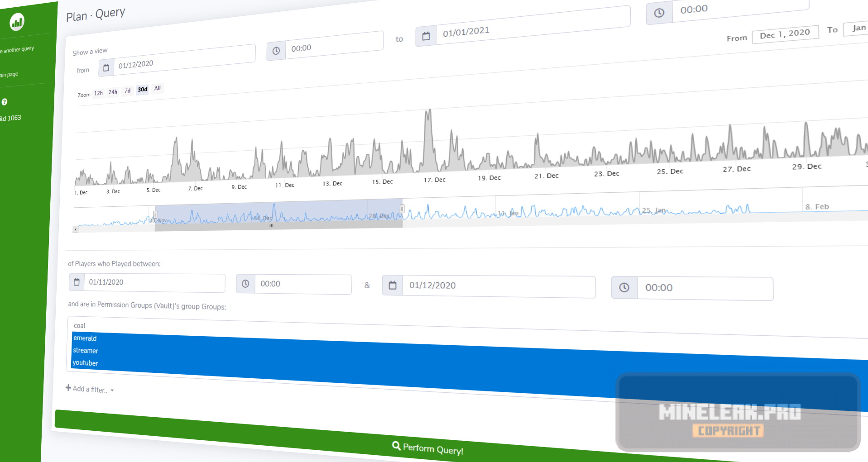The image size is (868, 462).
Task: Choose the 24h zoom button
Action: [113, 92]
